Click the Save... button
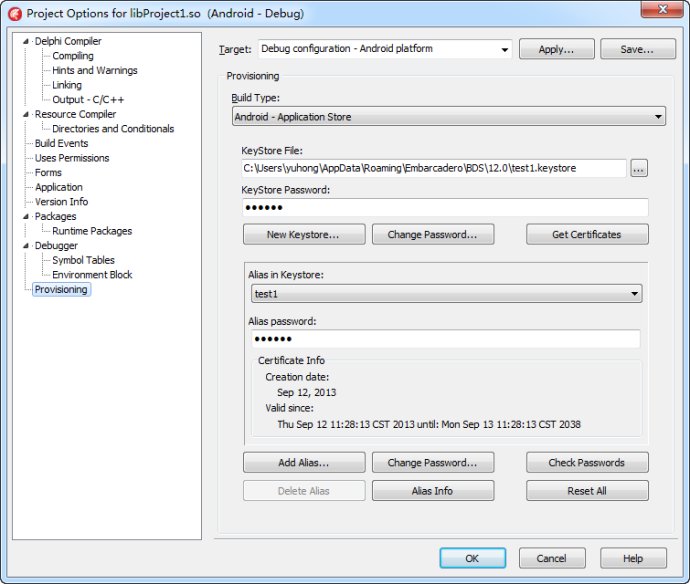 [638, 49]
